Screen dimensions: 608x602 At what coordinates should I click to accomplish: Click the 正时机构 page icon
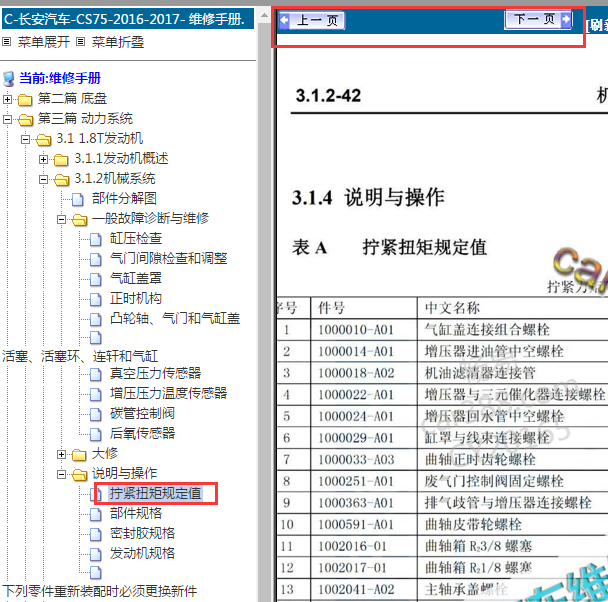tap(96, 299)
